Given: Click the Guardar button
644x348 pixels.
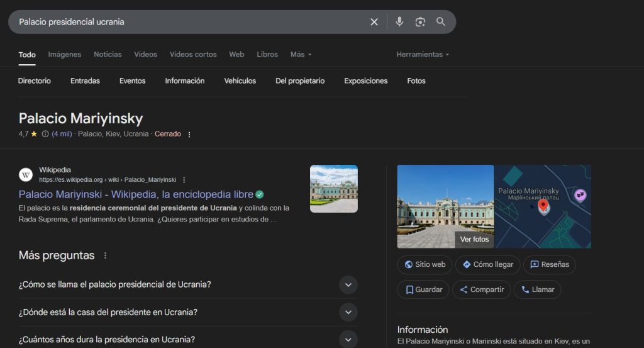Looking at the screenshot, I should tap(423, 289).
